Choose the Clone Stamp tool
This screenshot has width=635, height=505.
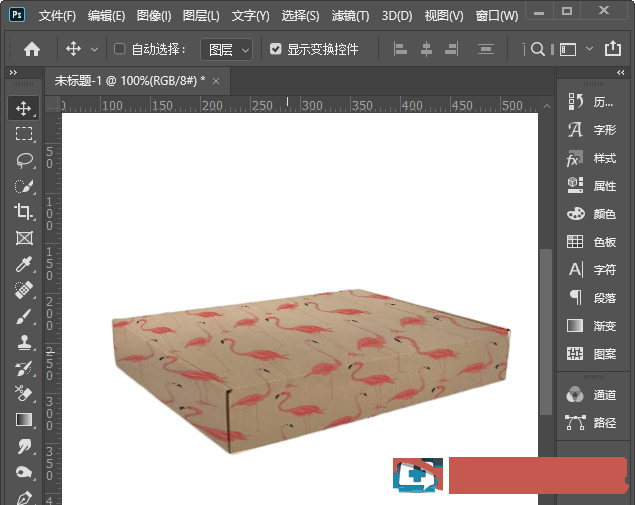24,342
